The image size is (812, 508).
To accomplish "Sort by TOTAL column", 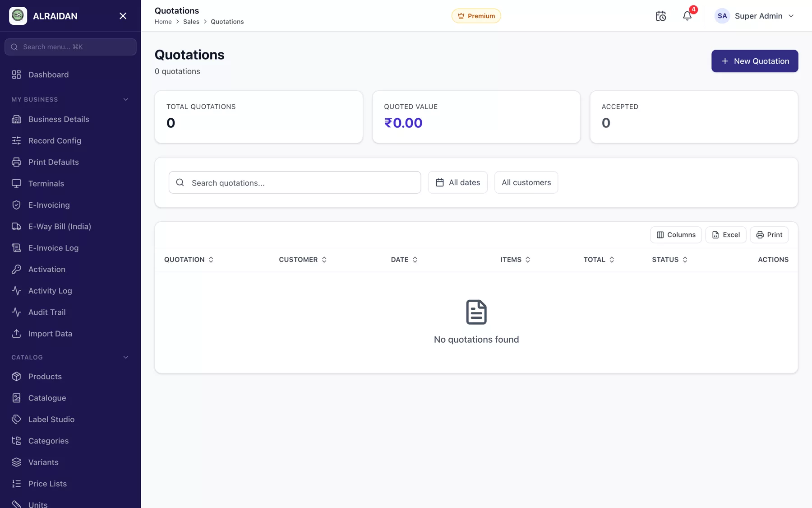I will click(599, 260).
